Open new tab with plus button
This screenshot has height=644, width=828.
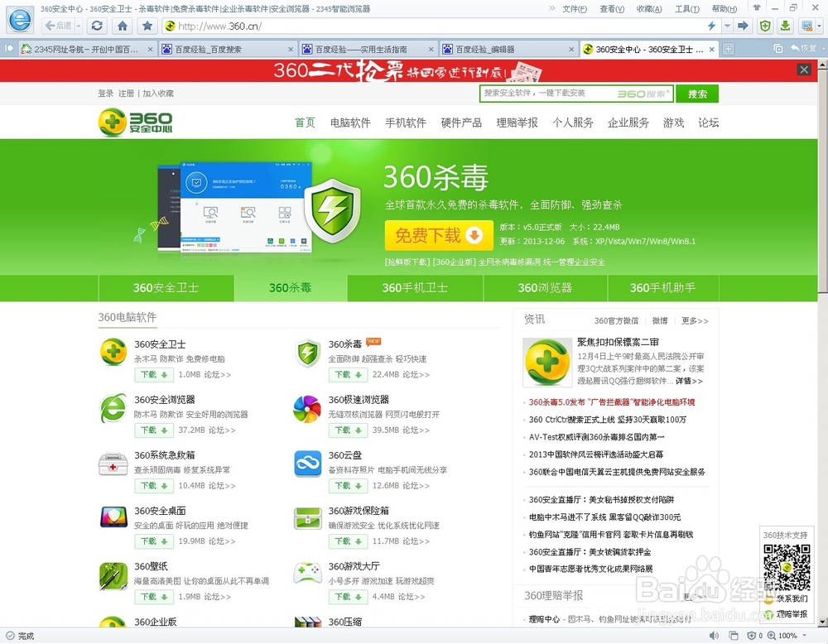[728, 49]
